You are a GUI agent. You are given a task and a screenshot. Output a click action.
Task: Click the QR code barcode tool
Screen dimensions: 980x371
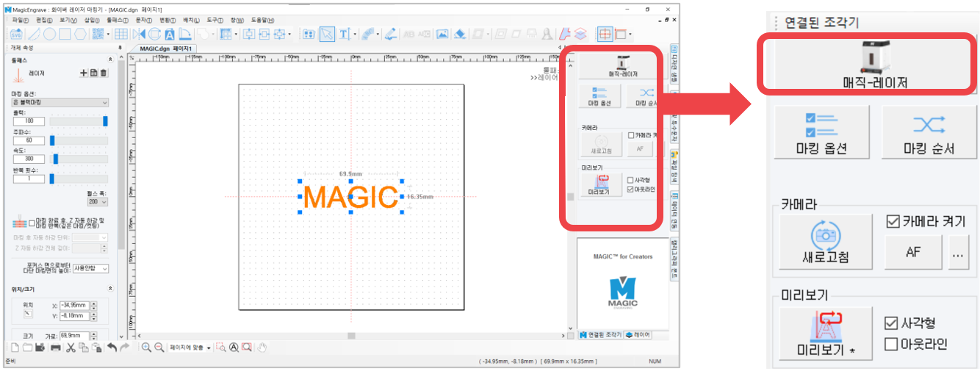[x=98, y=34]
